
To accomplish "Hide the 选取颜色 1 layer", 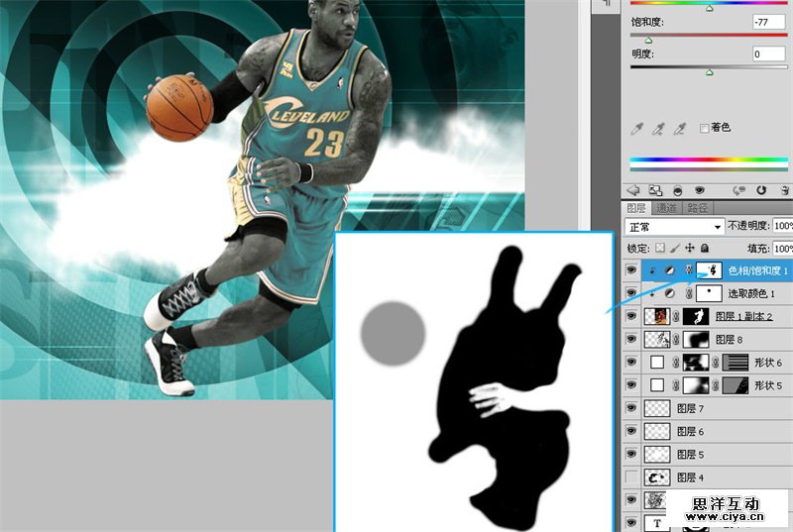I will tap(632, 293).
